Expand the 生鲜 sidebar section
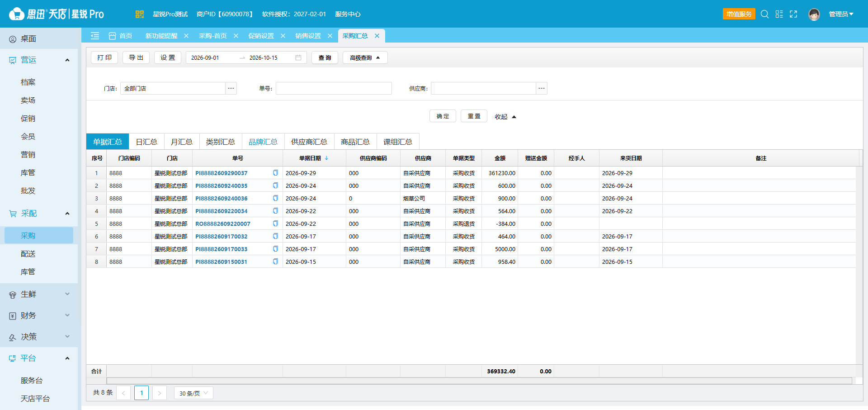868x410 pixels. tap(67, 294)
